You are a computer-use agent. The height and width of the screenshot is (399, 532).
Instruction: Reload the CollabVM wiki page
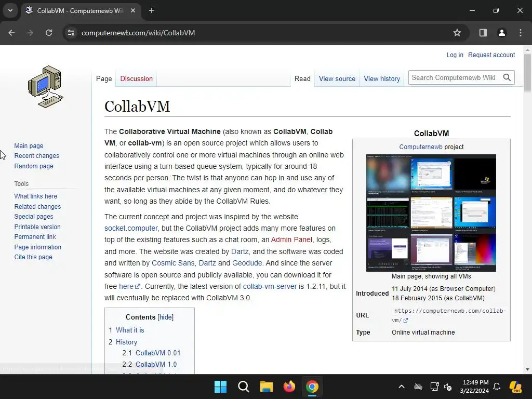pos(49,33)
